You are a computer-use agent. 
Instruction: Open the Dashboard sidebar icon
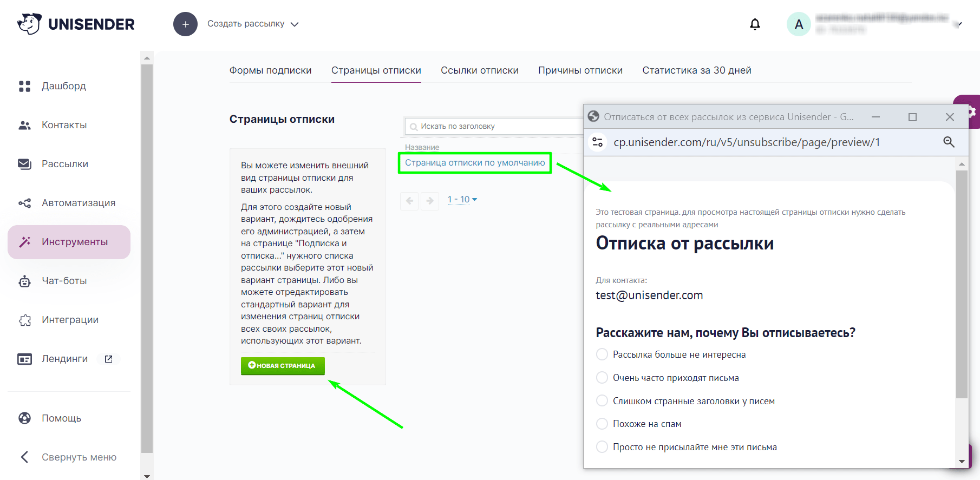(x=25, y=86)
